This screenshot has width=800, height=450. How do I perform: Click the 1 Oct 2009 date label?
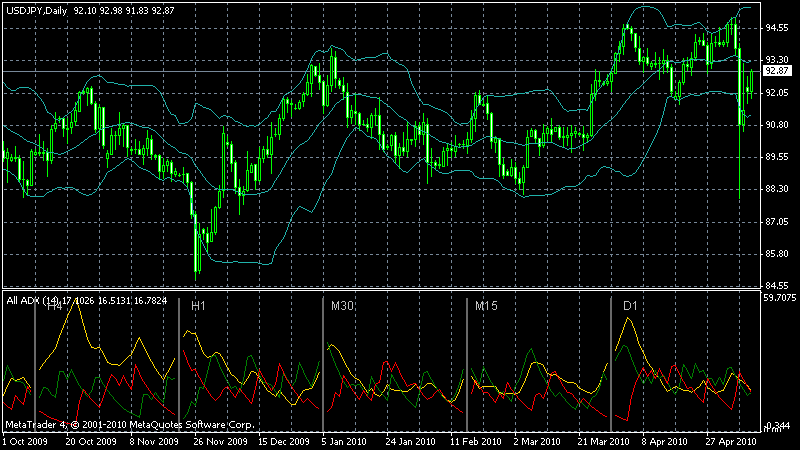pos(26,441)
